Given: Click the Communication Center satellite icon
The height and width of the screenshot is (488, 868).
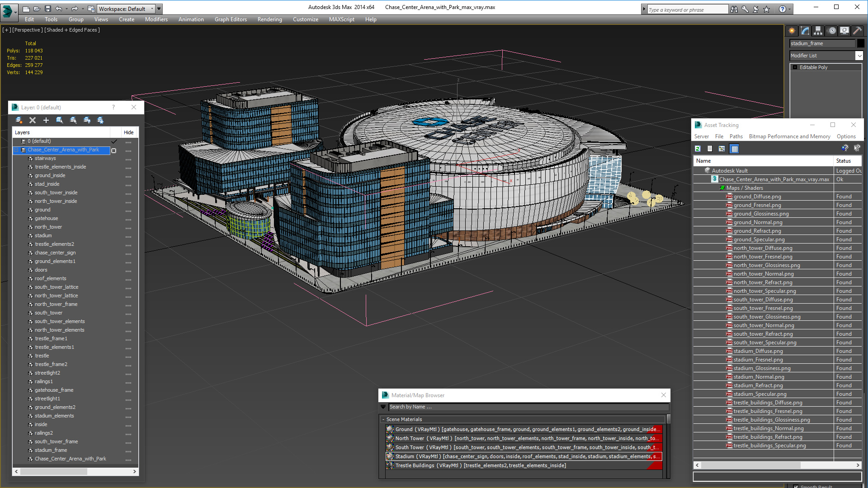Looking at the screenshot, I should tap(756, 9).
